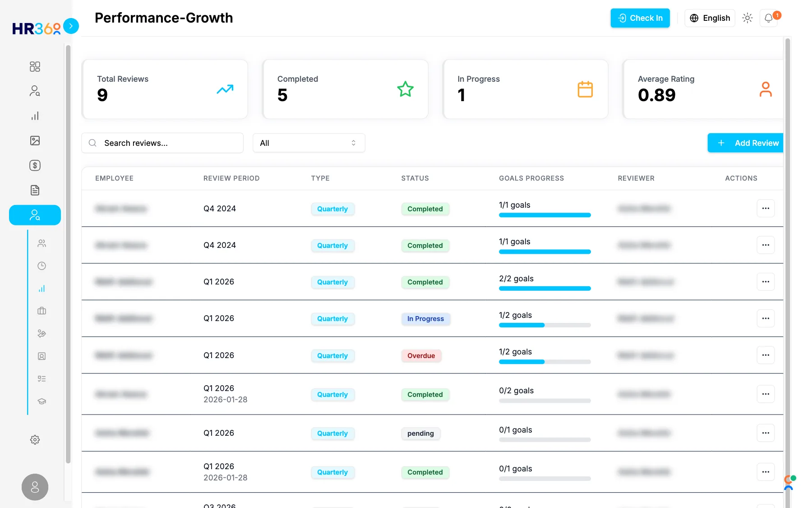The height and width of the screenshot is (508, 812).
Task: Open the dashboard grid icon in sidebar
Action: point(35,67)
